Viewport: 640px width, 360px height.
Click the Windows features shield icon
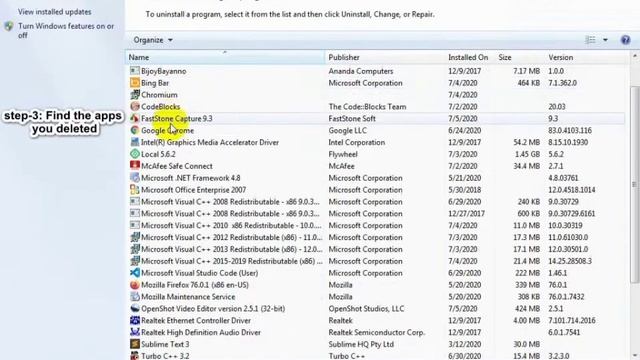pos(9,27)
